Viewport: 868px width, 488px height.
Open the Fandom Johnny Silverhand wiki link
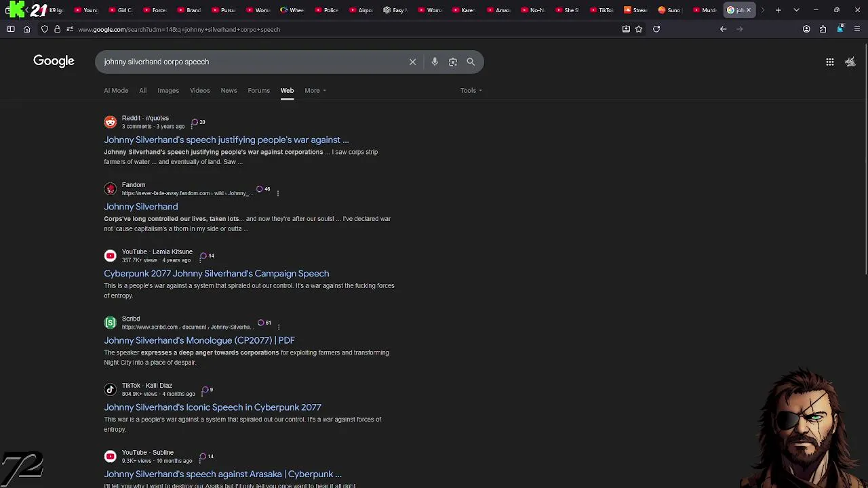pyautogui.click(x=141, y=207)
